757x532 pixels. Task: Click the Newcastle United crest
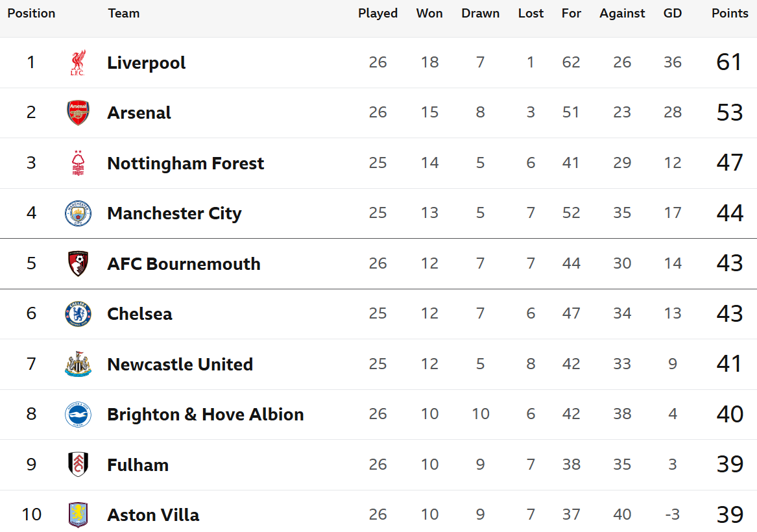[78, 364]
